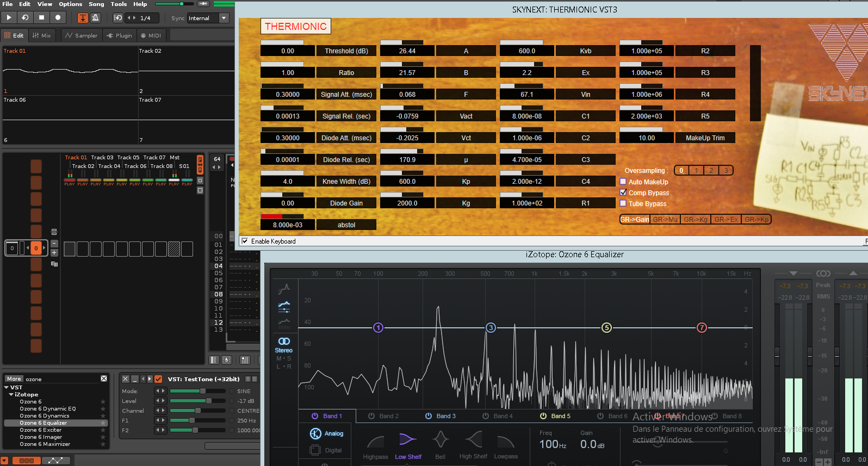
Task: Select the oversampling 2 option
Action: 711,171
